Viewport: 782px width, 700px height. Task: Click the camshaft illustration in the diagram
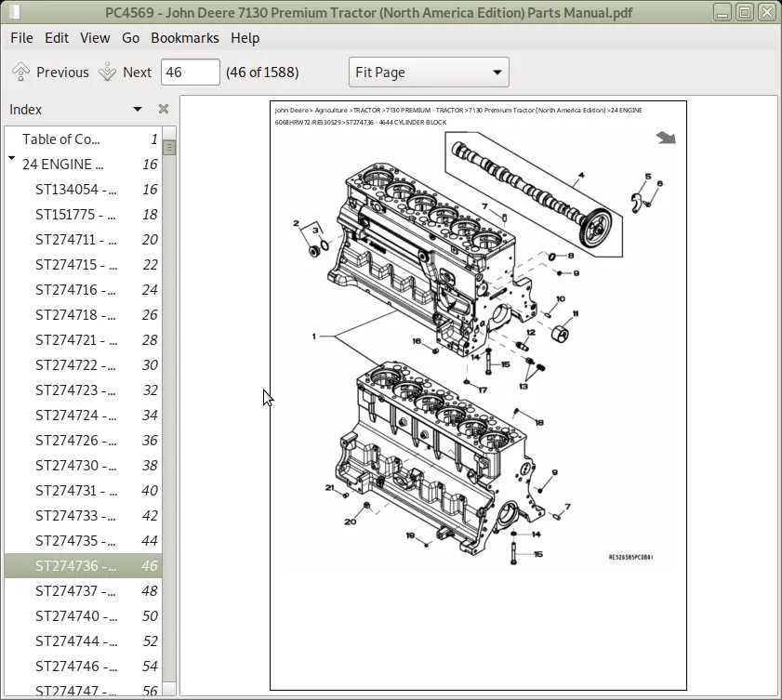pos(534,194)
